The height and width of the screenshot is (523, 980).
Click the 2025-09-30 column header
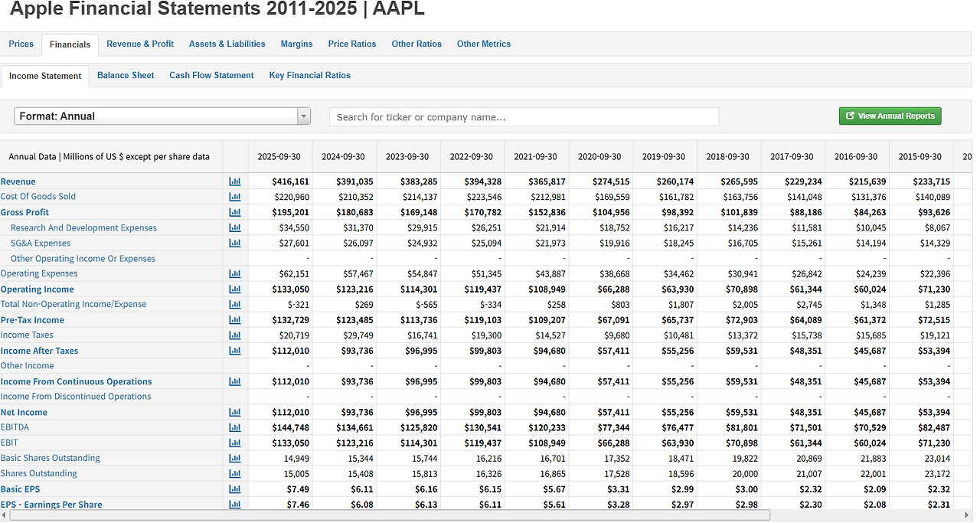[279, 156]
